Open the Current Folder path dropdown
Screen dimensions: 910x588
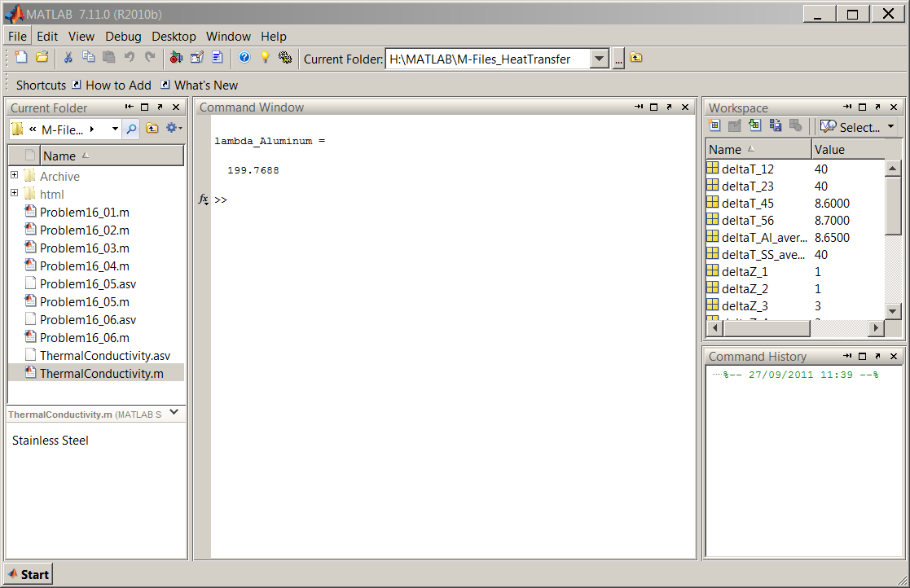[599, 59]
